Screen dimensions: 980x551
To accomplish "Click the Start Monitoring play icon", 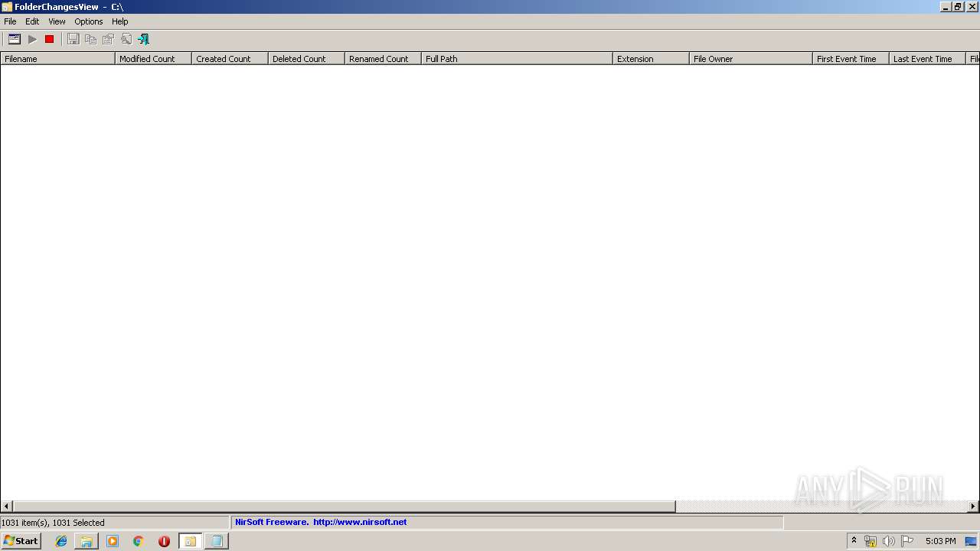I will point(32,39).
